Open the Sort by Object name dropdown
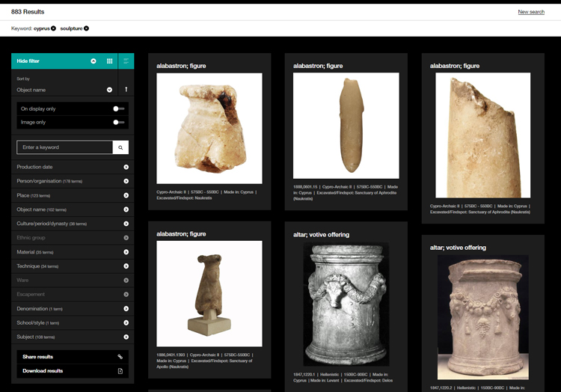The image size is (561, 392). point(64,90)
